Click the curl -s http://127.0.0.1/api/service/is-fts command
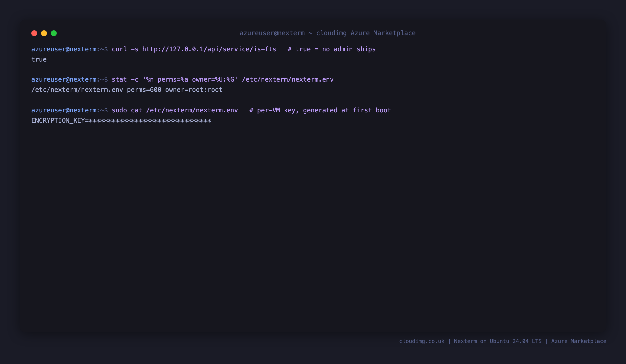The height and width of the screenshot is (364, 626). [x=194, y=49]
